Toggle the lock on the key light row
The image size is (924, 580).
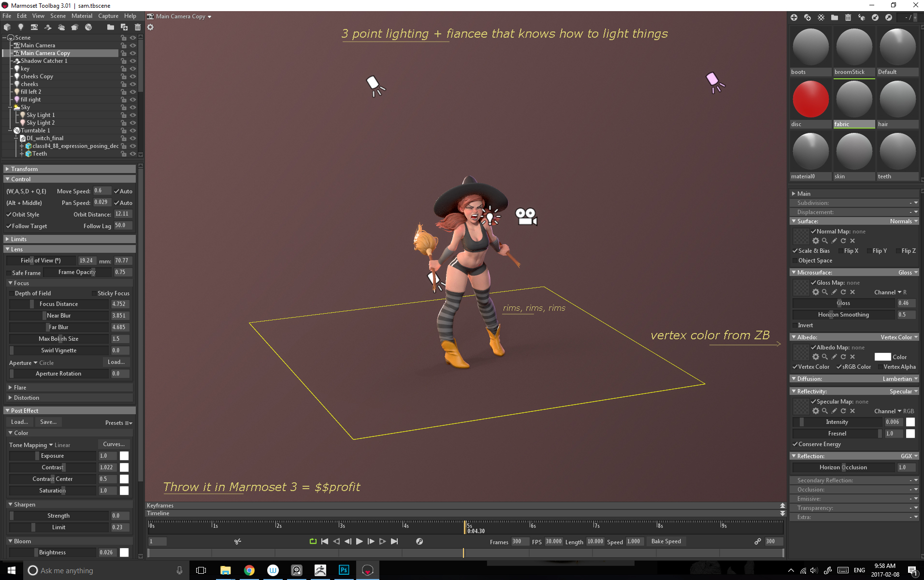[124, 69]
